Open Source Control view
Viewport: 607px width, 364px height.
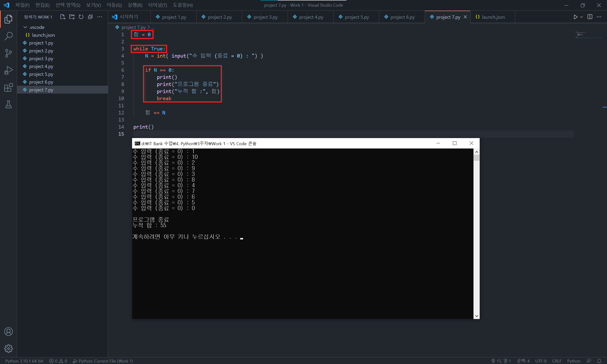pyautogui.click(x=8, y=53)
